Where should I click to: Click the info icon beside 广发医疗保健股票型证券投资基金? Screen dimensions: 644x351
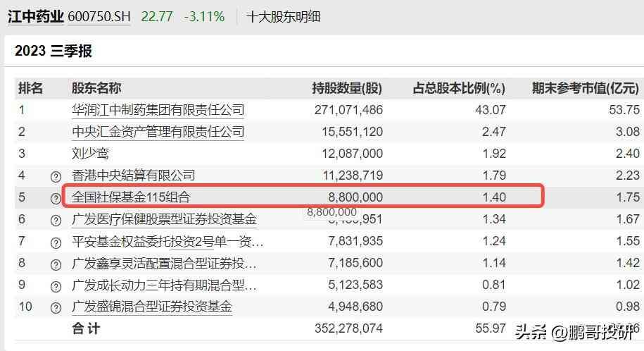tap(56, 220)
